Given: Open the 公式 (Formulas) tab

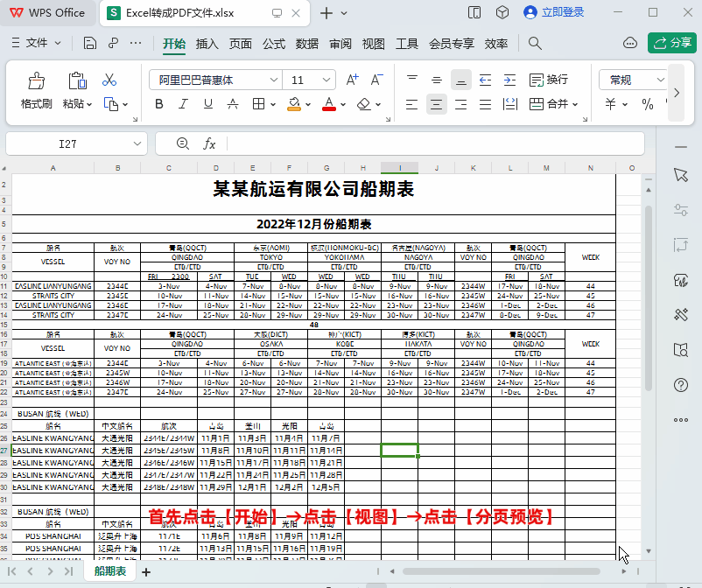Looking at the screenshot, I should [274, 44].
